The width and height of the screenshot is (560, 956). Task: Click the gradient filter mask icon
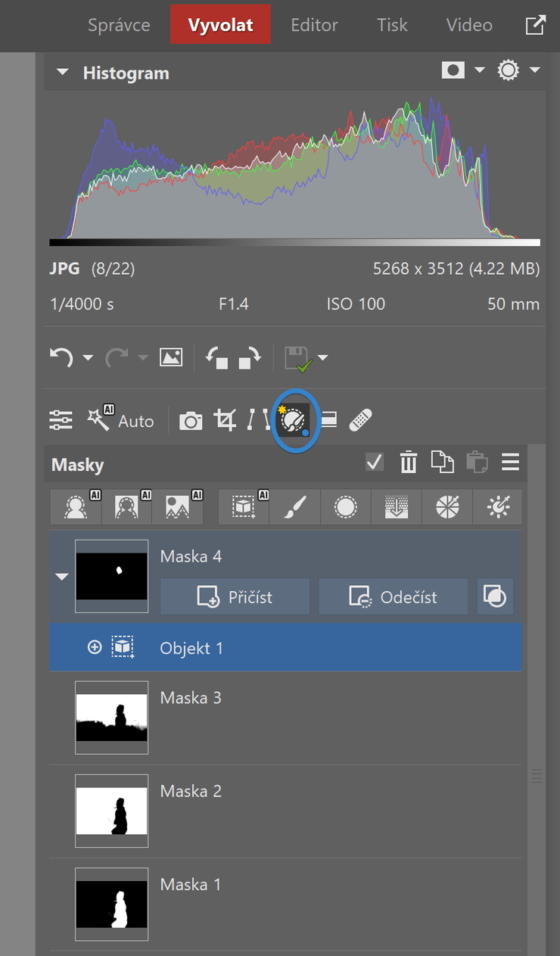(397, 507)
